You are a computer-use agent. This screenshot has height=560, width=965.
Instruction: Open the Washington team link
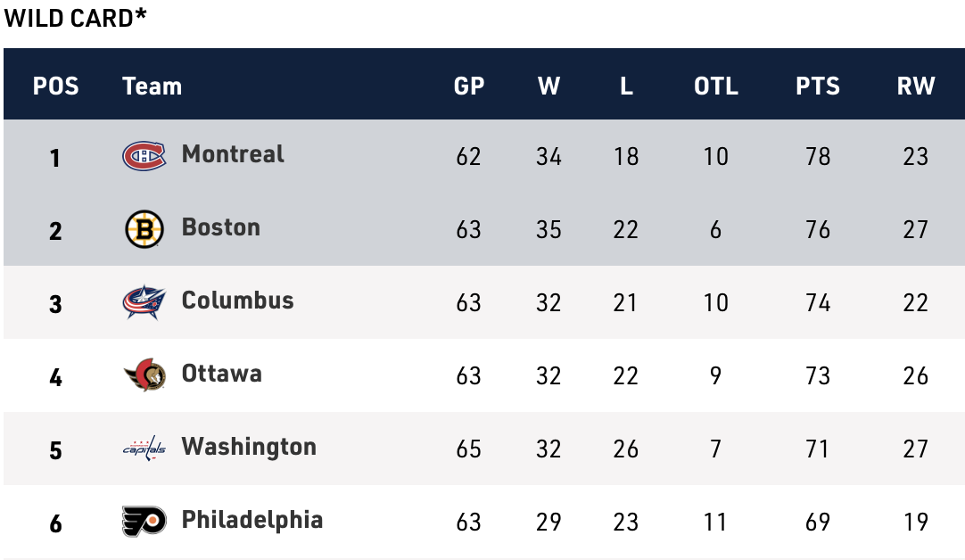pyautogui.click(x=249, y=447)
